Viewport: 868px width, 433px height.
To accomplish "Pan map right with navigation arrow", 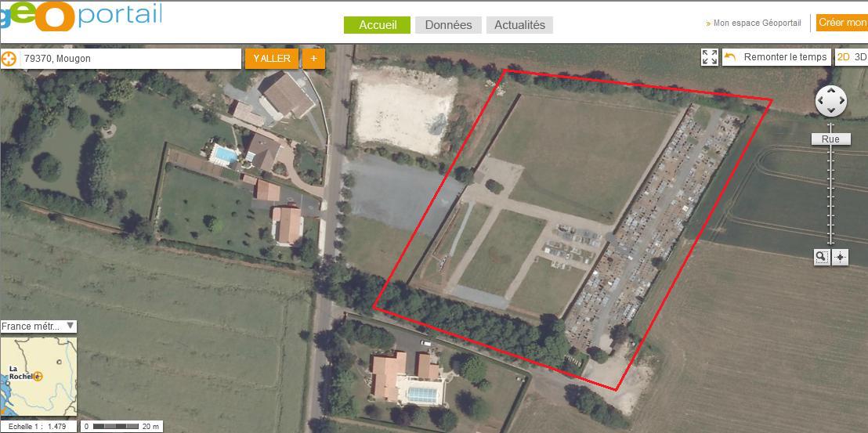I will pos(841,101).
